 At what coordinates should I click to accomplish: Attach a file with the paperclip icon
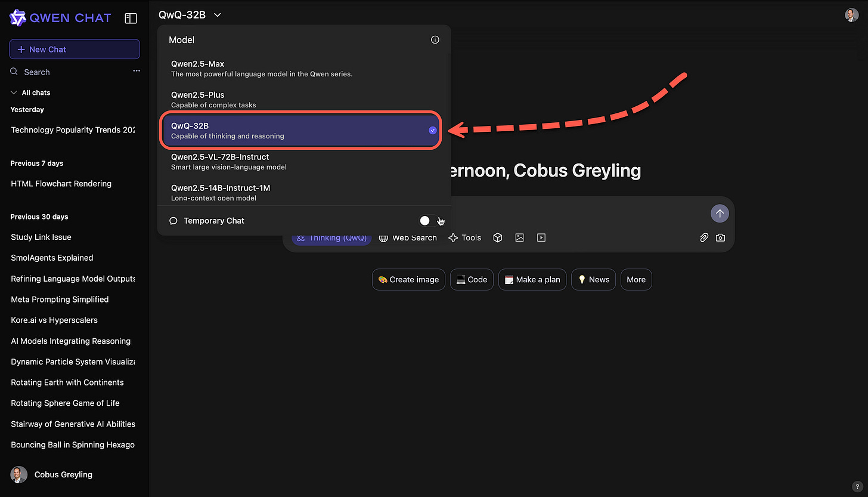[x=703, y=237]
